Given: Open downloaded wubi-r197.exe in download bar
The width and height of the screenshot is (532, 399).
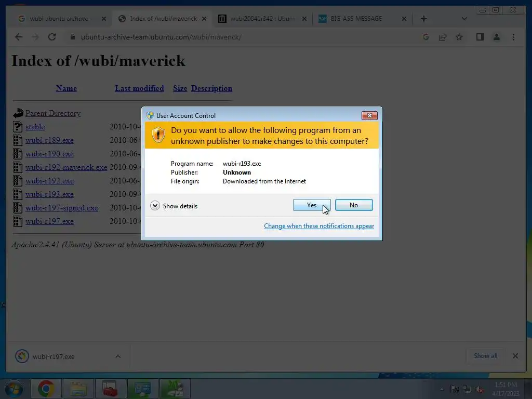Looking at the screenshot, I should [x=54, y=356].
